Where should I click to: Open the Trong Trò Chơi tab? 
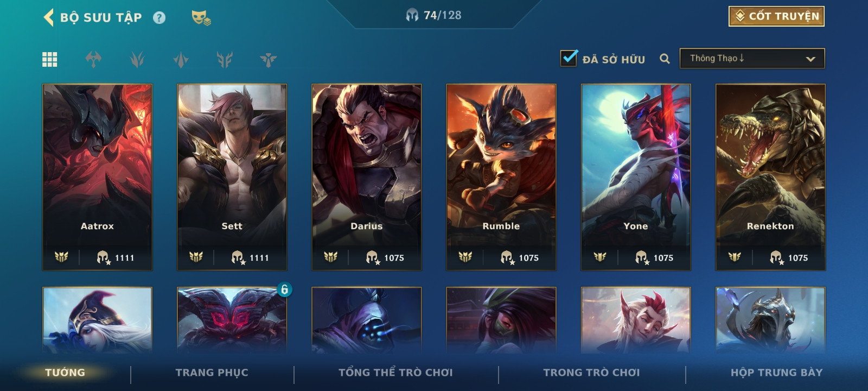pyautogui.click(x=591, y=373)
